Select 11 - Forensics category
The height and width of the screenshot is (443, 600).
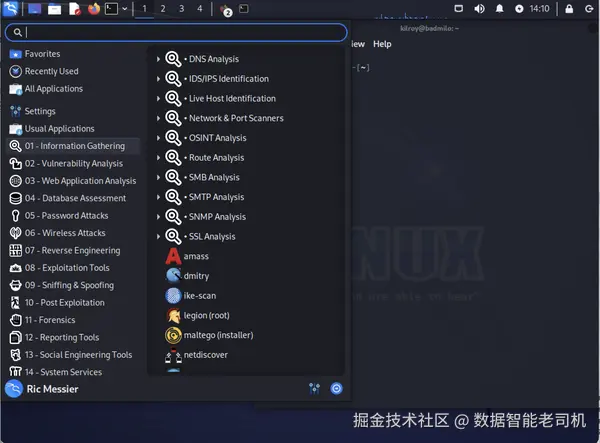[x=73, y=320]
